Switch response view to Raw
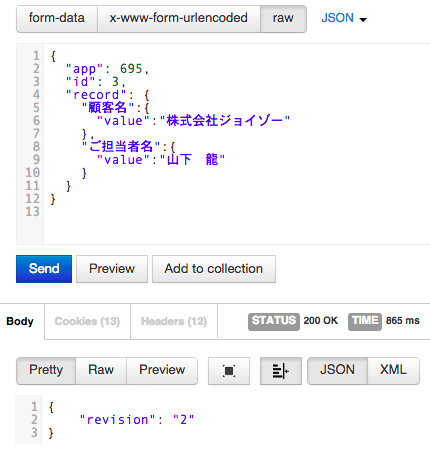 click(x=101, y=371)
